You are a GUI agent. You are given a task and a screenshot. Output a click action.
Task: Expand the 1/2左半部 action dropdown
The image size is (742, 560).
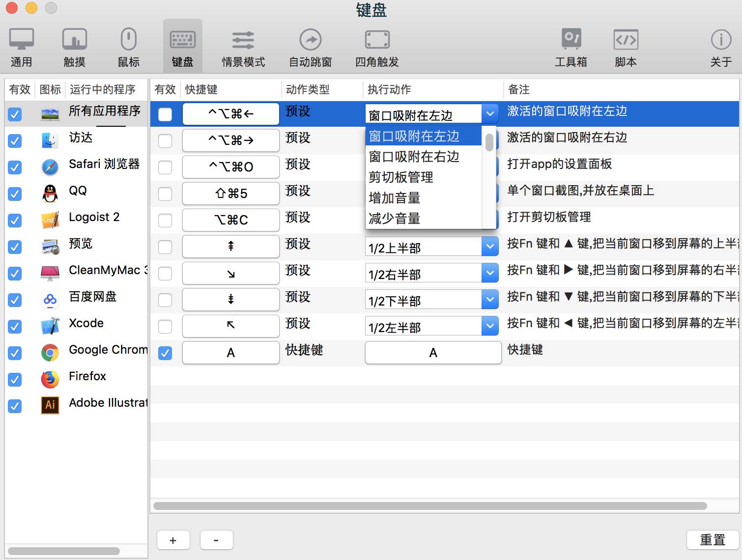click(x=490, y=326)
